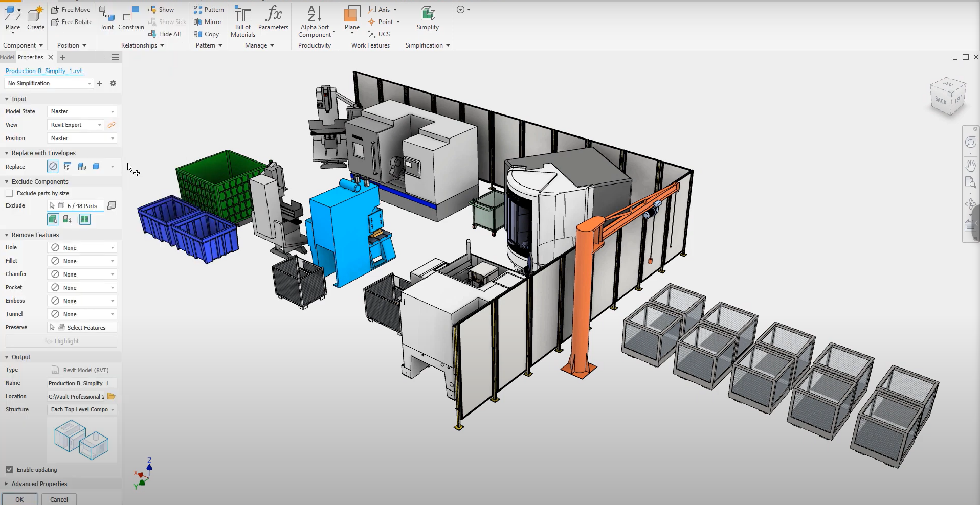Select the Constrain tool

tap(131, 18)
